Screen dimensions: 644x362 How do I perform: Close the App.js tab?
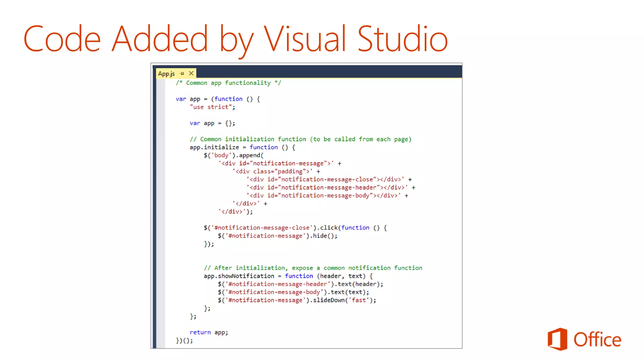click(191, 73)
